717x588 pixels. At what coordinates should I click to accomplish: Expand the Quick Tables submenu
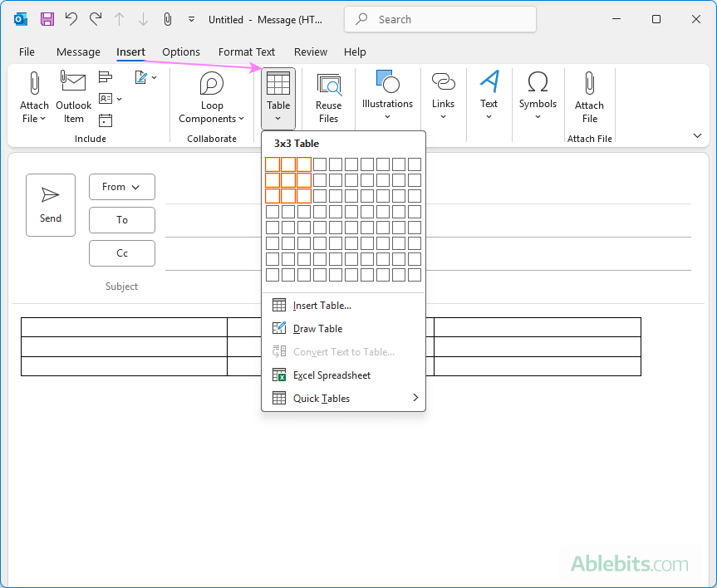322,398
